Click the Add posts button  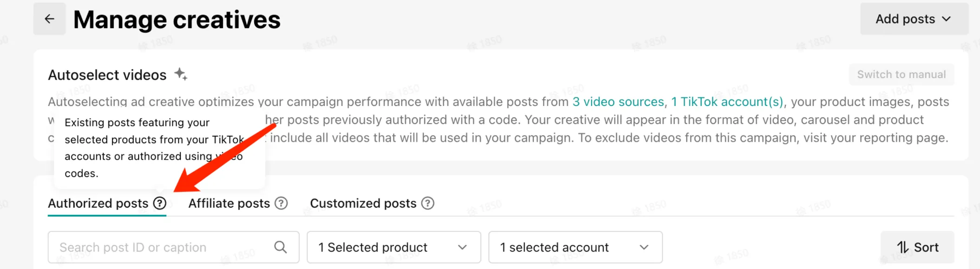click(x=914, y=19)
